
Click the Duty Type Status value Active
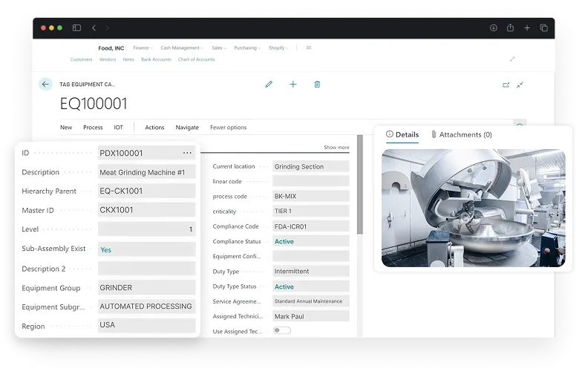click(284, 286)
